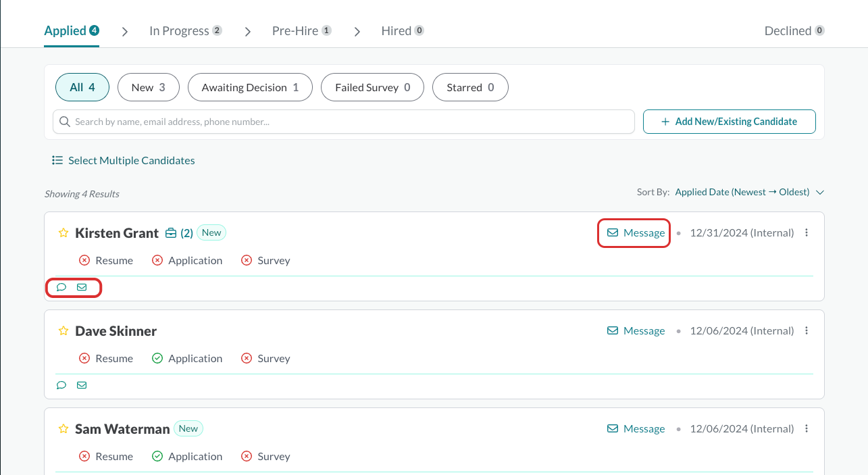Click Add New/Existing Candidate button
Viewport: 868px width, 475px height.
(730, 122)
